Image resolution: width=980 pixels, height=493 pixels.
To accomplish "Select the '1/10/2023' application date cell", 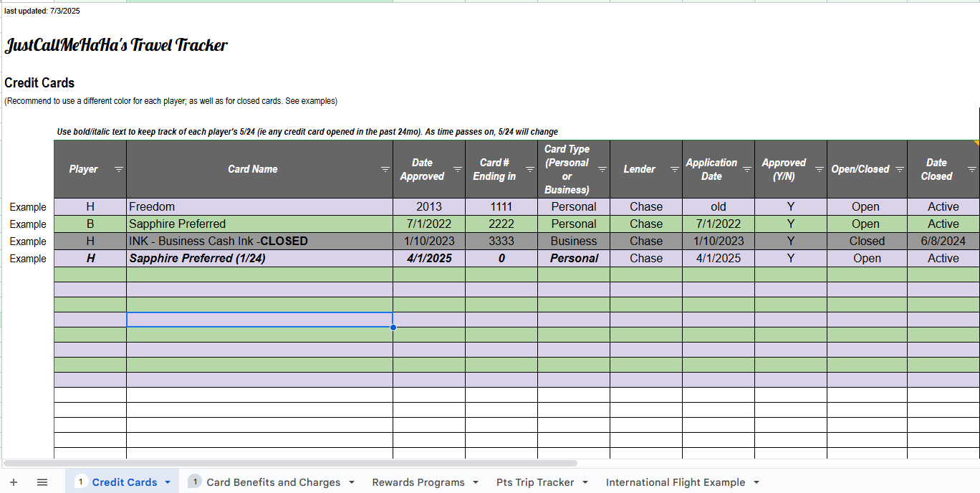I will click(x=719, y=241).
